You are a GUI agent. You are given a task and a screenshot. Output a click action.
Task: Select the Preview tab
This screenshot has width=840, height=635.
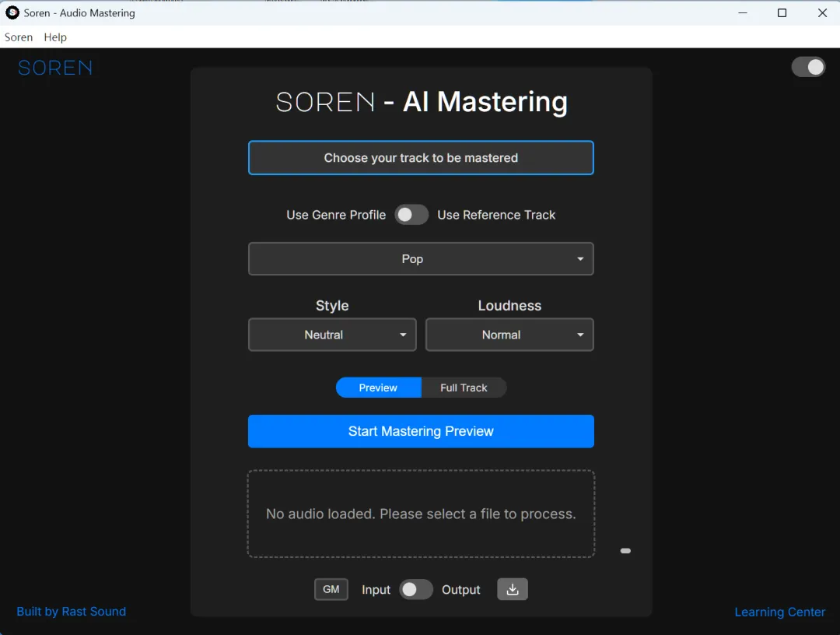point(378,388)
